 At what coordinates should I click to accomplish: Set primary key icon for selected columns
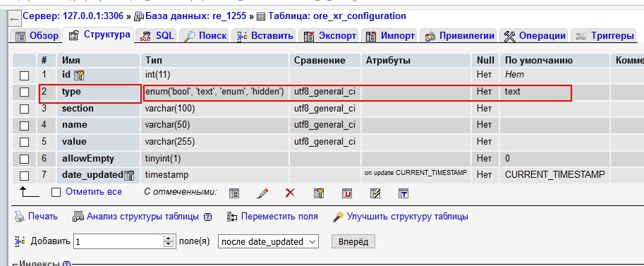coord(319,193)
